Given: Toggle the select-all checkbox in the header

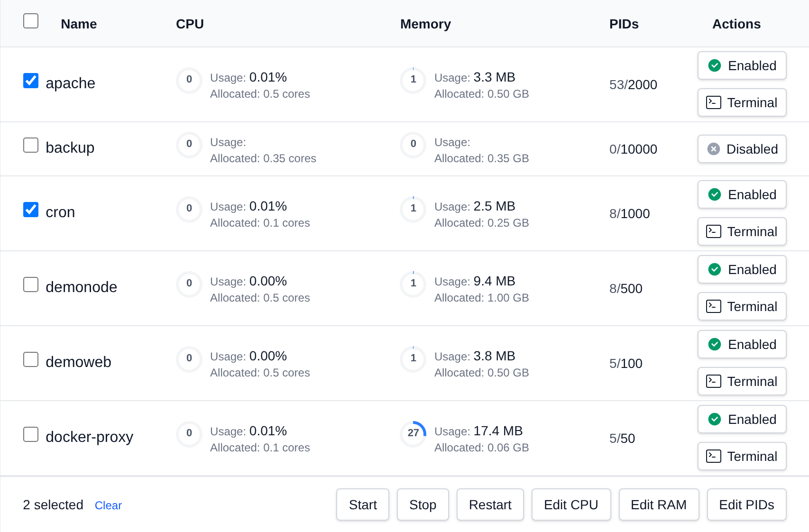Looking at the screenshot, I should click(x=31, y=21).
